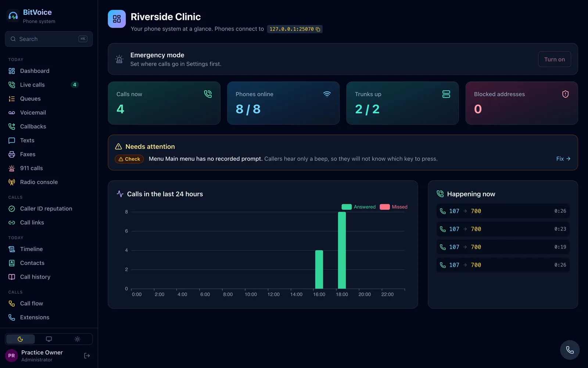Open the Calls now card

164,103
